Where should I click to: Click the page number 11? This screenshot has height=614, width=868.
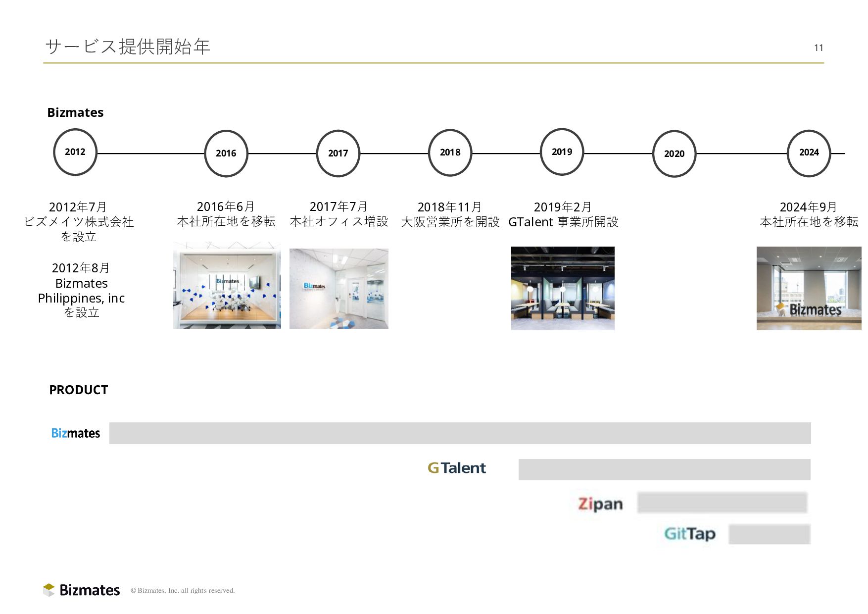819,48
